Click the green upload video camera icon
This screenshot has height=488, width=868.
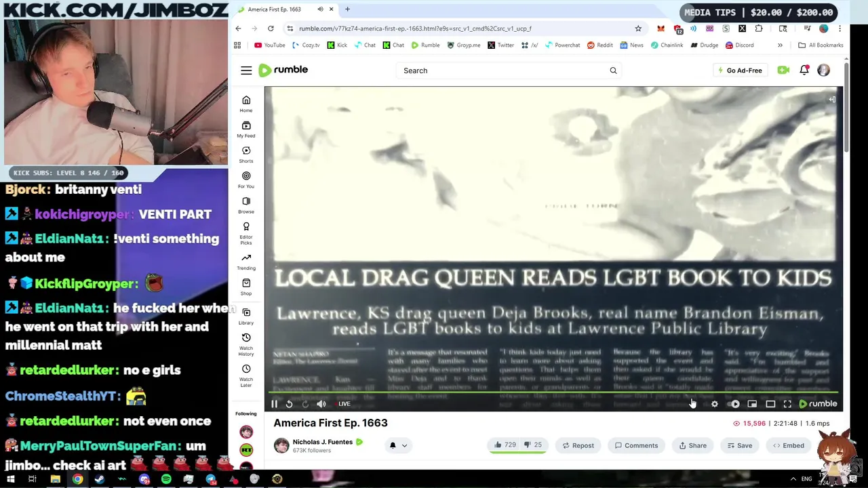[783, 70]
